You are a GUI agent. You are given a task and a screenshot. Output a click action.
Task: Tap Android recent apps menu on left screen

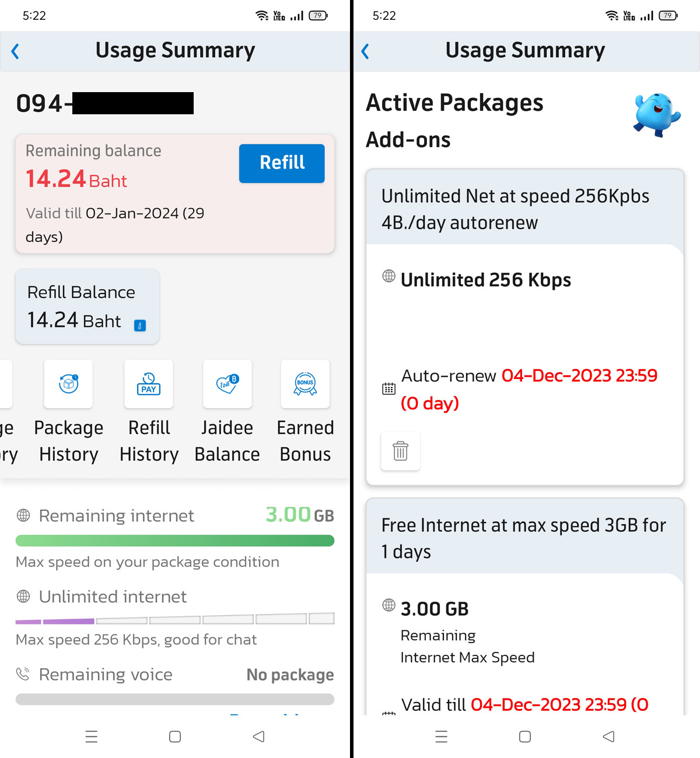[x=92, y=736]
